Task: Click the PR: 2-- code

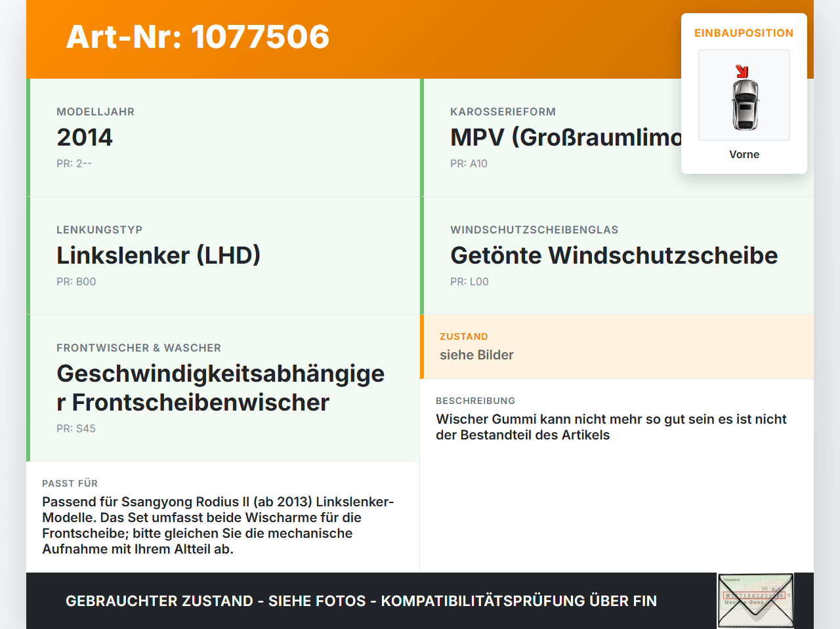Action: coord(74,163)
